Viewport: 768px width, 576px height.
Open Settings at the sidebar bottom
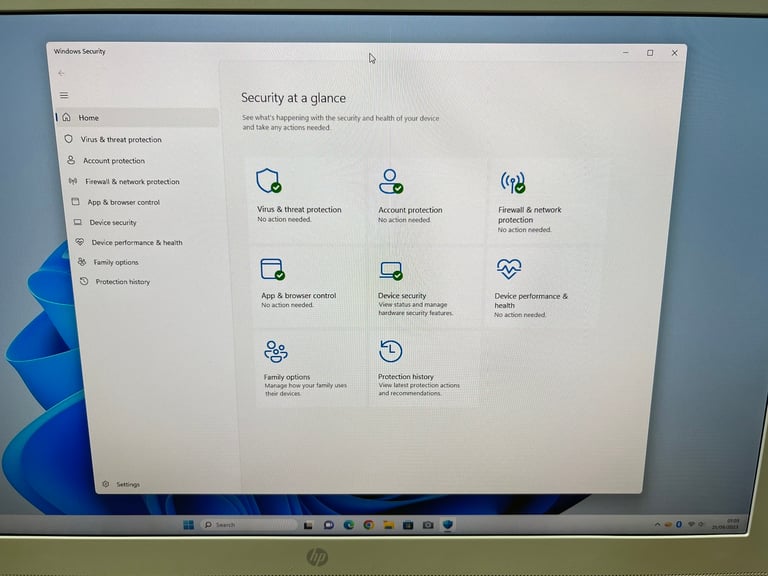(121, 484)
